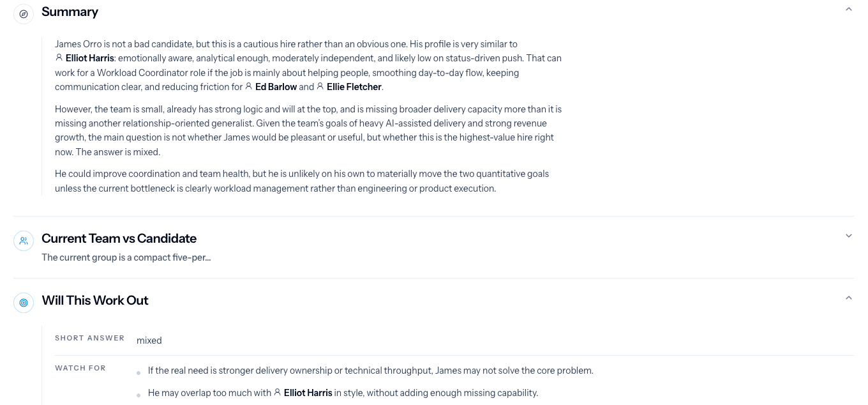
Task: Collapse the Summary section
Action: pyautogui.click(x=849, y=10)
